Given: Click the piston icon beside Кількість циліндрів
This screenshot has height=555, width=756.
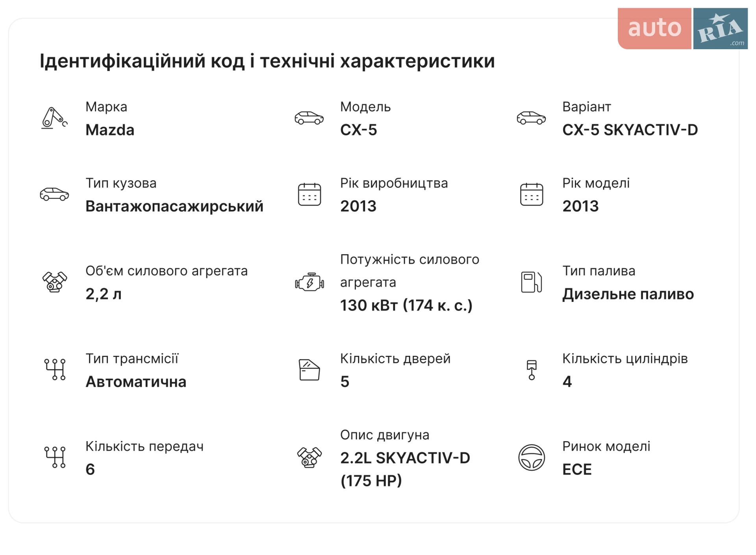Looking at the screenshot, I should click(532, 370).
